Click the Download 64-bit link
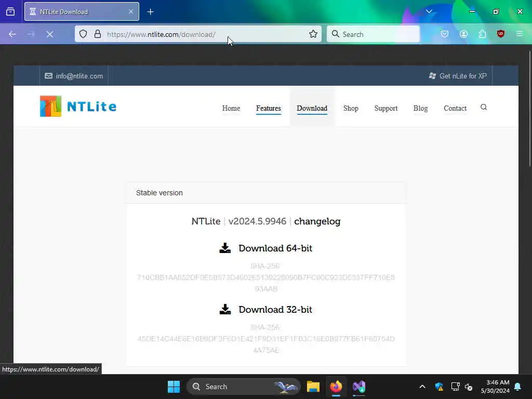Screen dimensions: 532x399 pyautogui.click(x=275, y=248)
